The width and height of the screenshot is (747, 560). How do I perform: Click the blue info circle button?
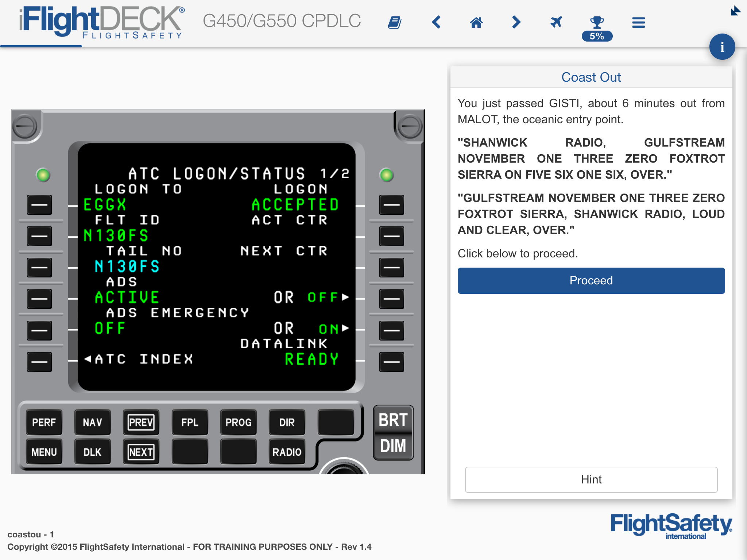[x=722, y=47]
